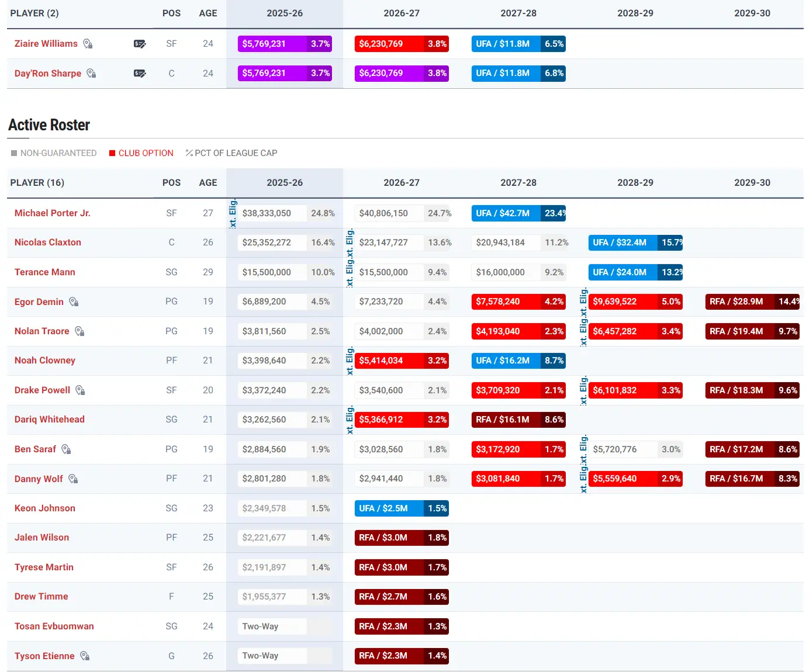Open Terance Mann player link
This screenshot has height=672, width=806.
pyautogui.click(x=45, y=272)
